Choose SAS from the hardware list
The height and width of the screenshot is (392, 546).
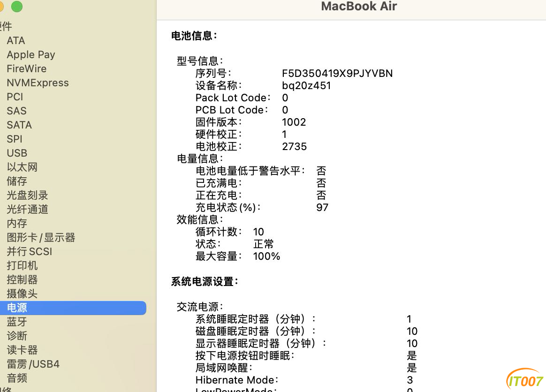point(16,111)
